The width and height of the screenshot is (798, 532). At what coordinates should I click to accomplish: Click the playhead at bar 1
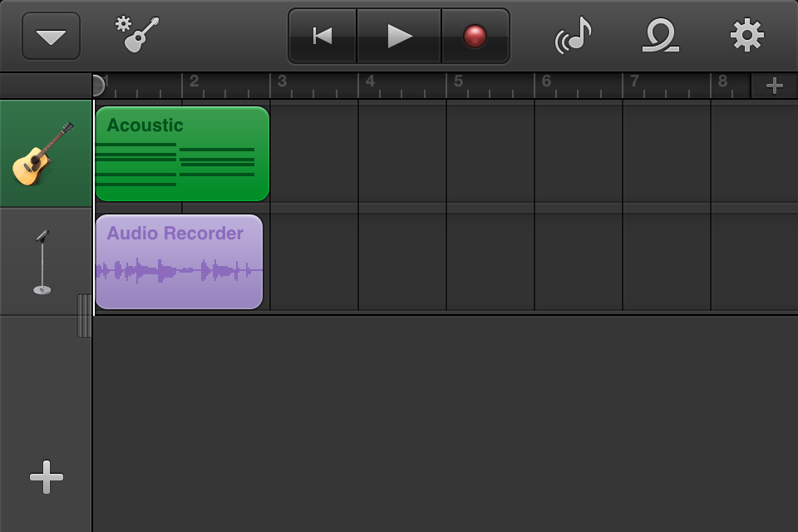click(98, 86)
